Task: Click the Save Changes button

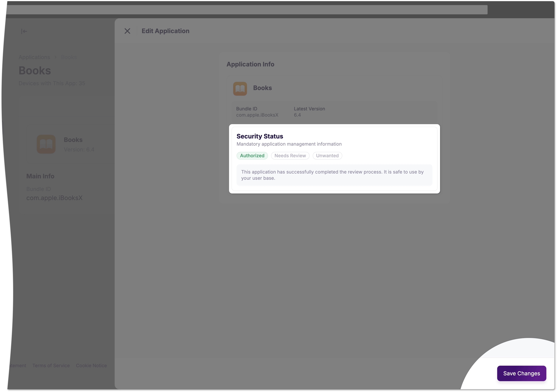Action: [x=521, y=373]
